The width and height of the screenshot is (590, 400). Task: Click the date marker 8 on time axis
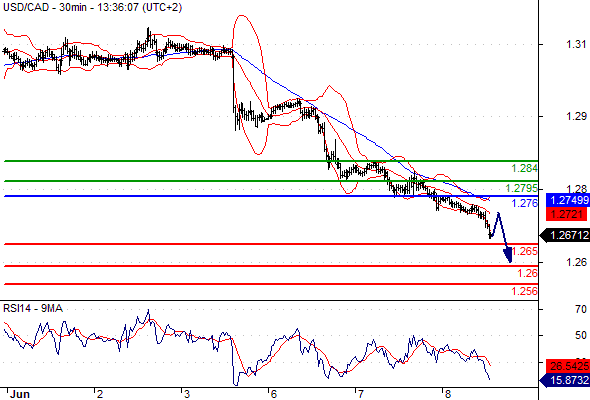[x=447, y=394]
